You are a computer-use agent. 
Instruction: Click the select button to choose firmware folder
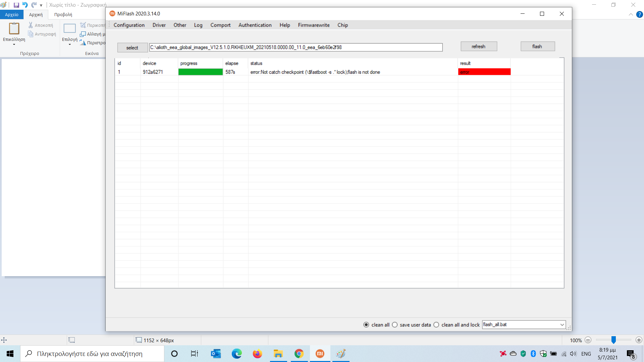click(x=132, y=48)
